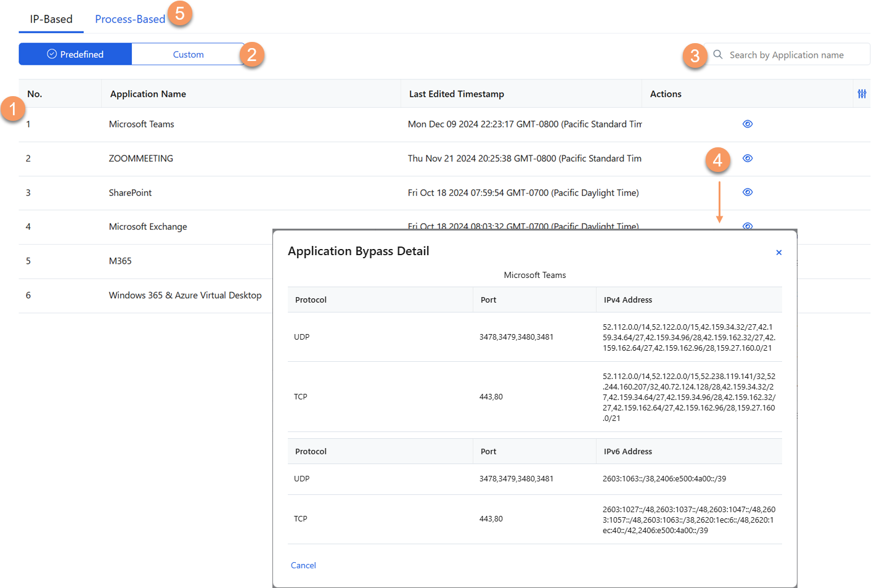Click Cancel in the bypass dialog
The image size is (877, 588).
click(x=303, y=565)
